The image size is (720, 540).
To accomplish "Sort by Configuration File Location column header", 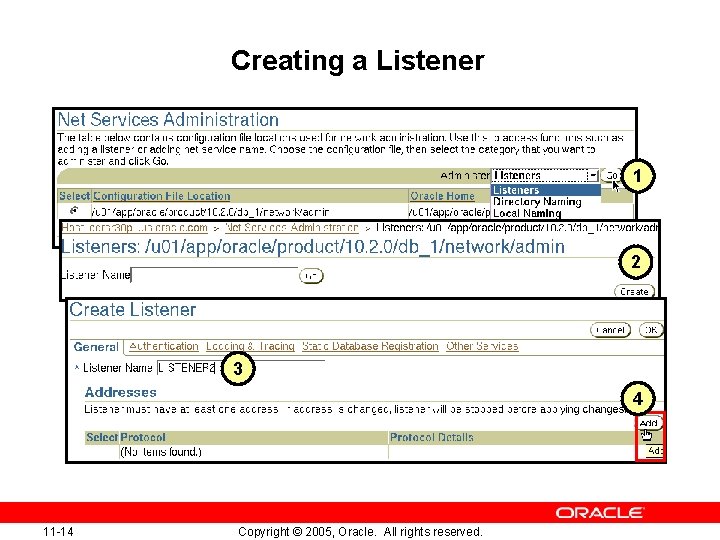I will [161, 196].
